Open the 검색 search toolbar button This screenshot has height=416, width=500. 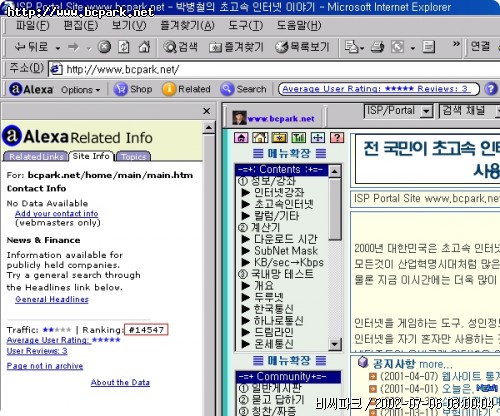180,47
